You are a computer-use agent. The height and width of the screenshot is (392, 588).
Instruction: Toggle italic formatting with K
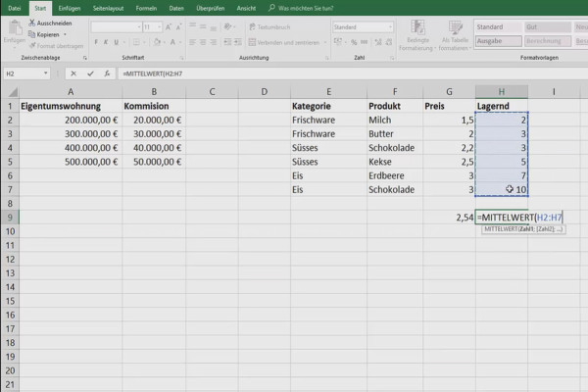[x=106, y=42]
